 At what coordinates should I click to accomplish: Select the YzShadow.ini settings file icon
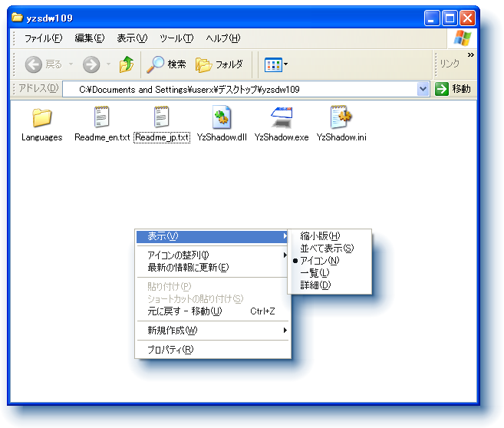(341, 117)
